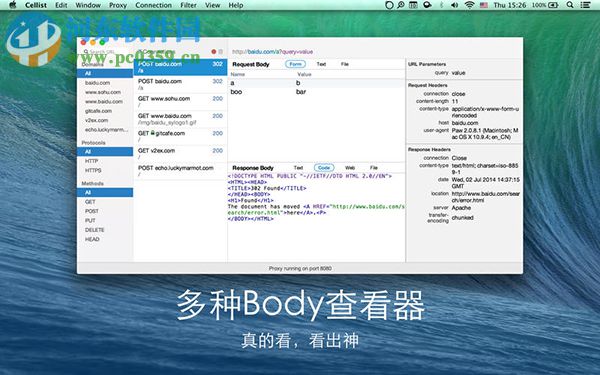Switch Response Body to Code view
Screen dimensions: 600x375
[324, 168]
